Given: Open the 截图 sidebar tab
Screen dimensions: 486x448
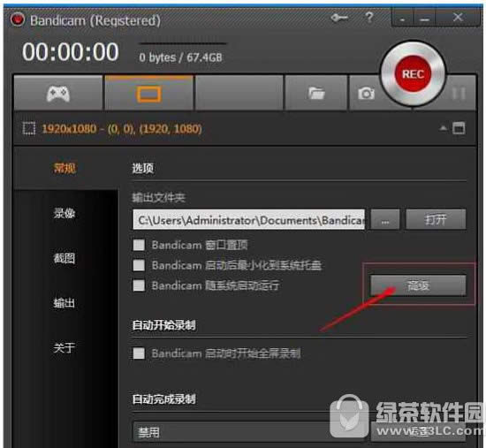Looking at the screenshot, I should (65, 258).
